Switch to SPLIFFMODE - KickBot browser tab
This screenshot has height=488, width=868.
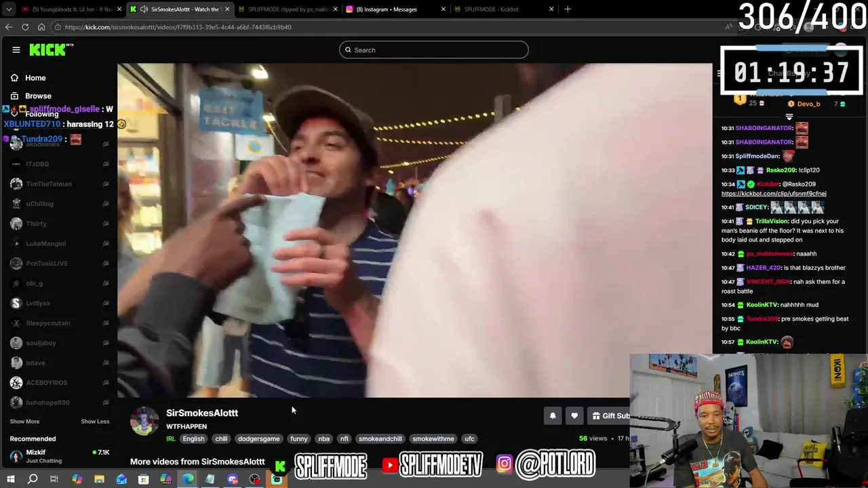tap(502, 9)
